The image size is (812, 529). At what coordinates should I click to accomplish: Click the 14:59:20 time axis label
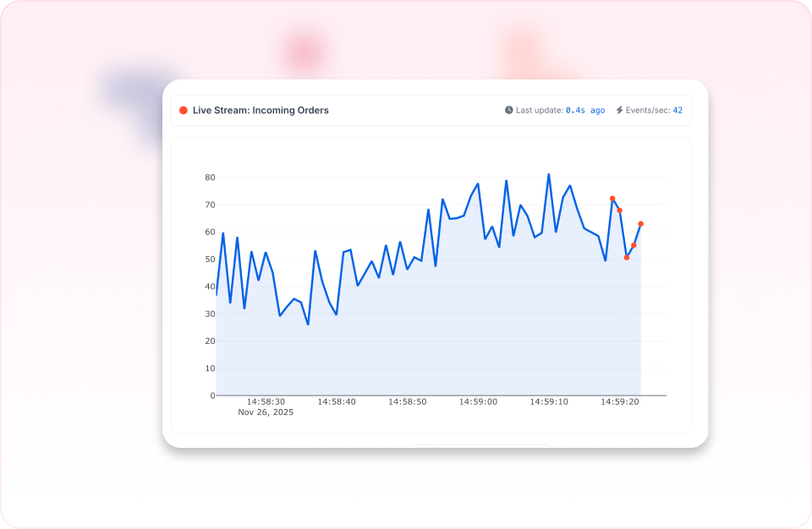coord(620,402)
